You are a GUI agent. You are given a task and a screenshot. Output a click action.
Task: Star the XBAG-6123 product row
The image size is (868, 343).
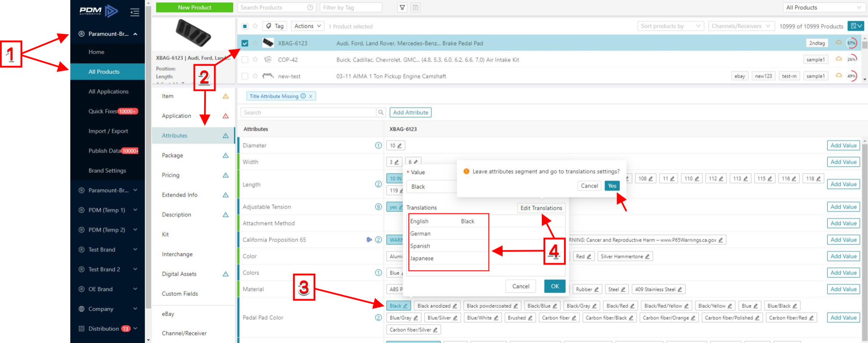point(255,43)
